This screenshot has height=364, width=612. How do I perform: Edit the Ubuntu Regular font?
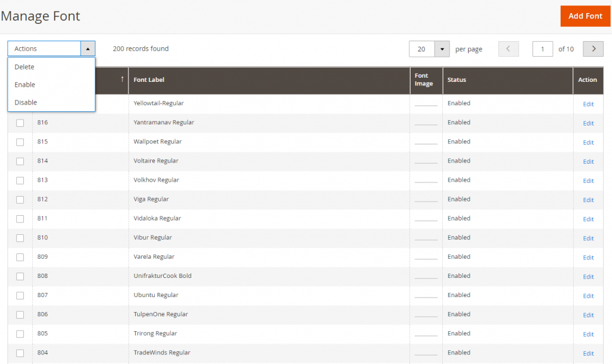tap(587, 295)
